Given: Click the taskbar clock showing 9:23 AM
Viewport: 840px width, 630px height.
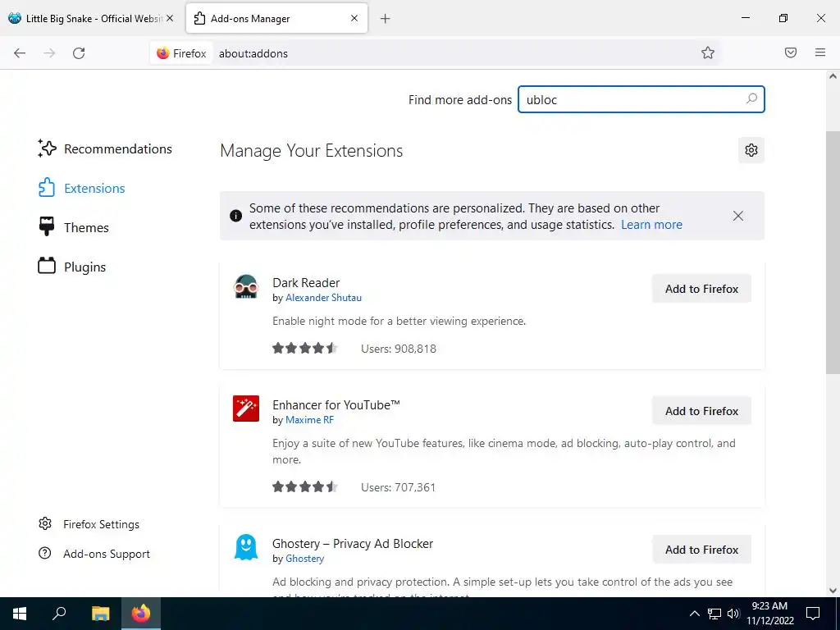Looking at the screenshot, I should (x=769, y=614).
